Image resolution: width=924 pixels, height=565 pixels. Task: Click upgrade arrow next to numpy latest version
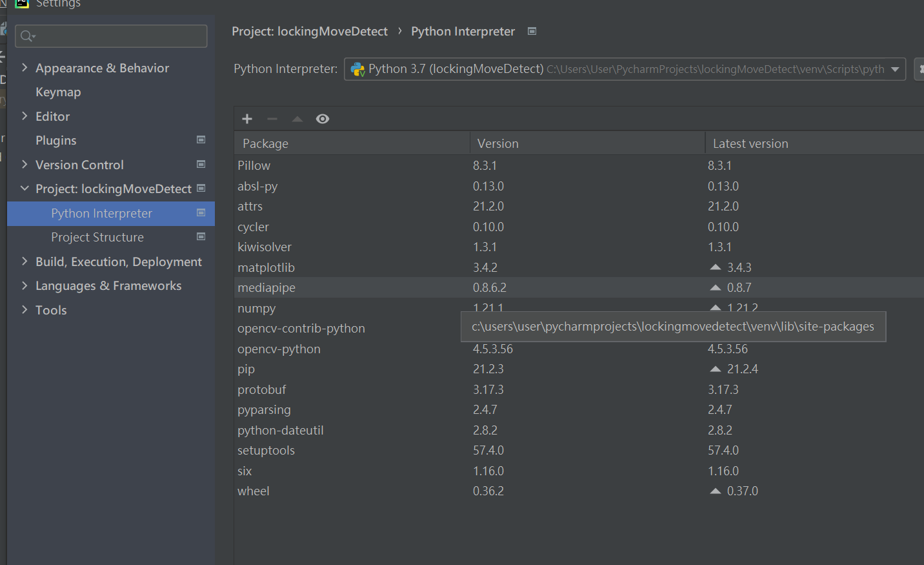coord(716,307)
